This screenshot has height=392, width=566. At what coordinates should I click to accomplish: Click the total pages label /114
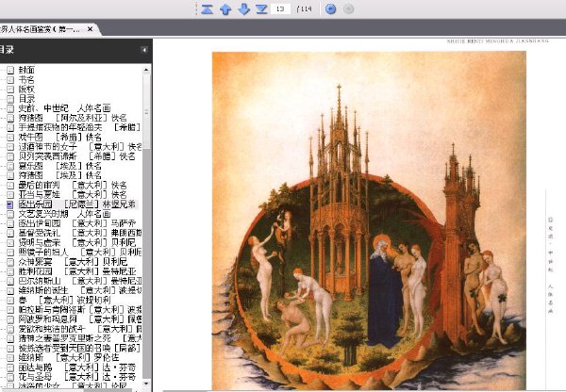point(304,9)
